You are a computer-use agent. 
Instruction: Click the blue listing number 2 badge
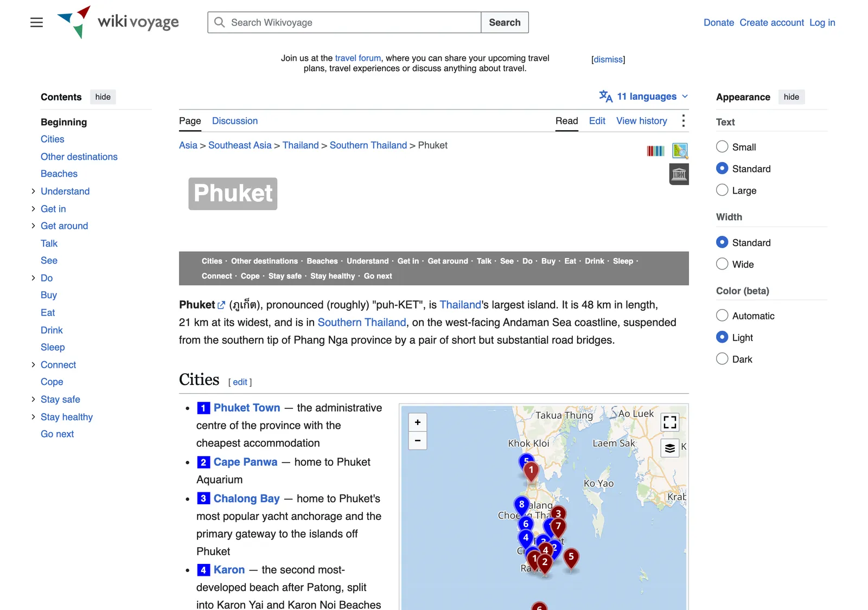tap(203, 463)
